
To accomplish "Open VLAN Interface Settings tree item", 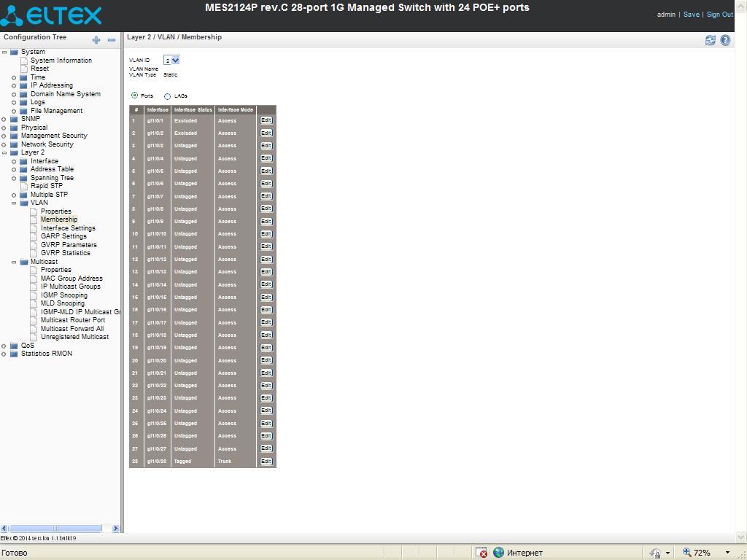I will click(68, 228).
